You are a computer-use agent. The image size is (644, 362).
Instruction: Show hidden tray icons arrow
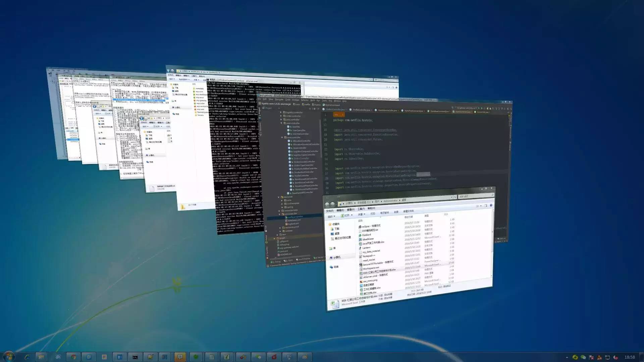coord(567,357)
